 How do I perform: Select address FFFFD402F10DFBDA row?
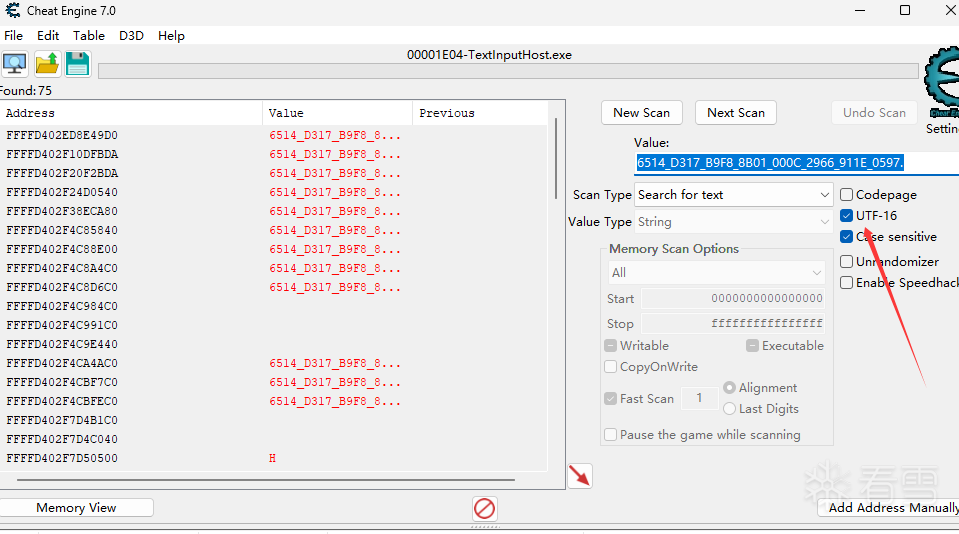pos(273,154)
